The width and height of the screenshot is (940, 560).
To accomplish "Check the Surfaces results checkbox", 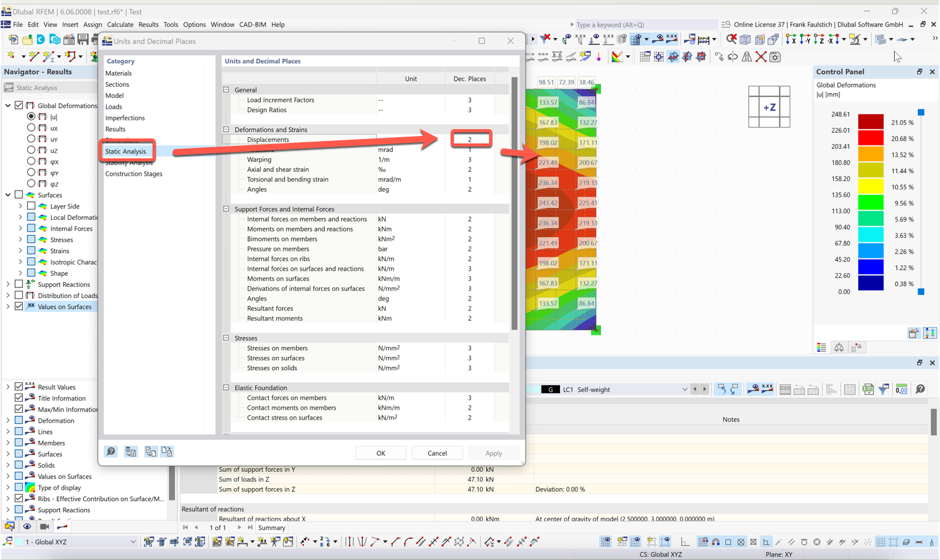I will 19,195.
